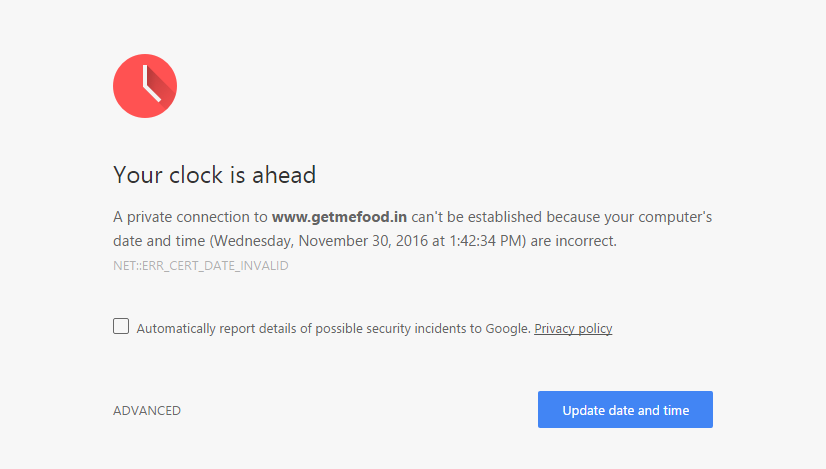826x469 pixels.
Task: Click the words 'A private connection to'
Action: (190, 216)
